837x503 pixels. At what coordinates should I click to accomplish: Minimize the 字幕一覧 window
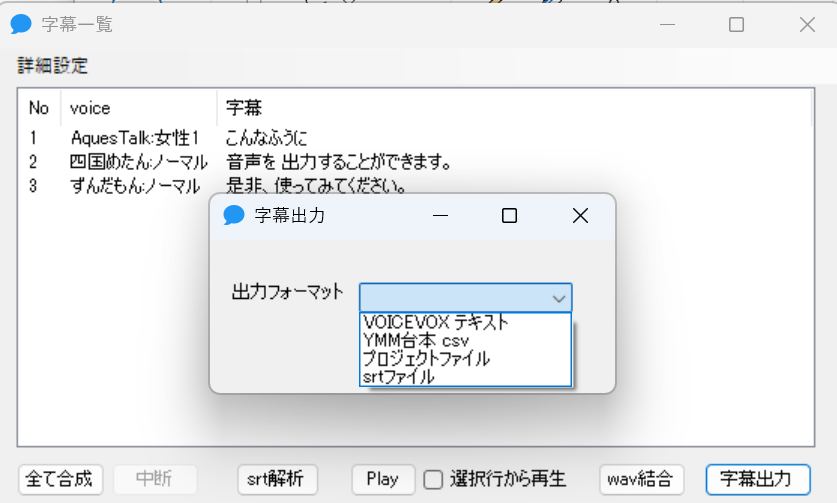pyautogui.click(x=667, y=25)
